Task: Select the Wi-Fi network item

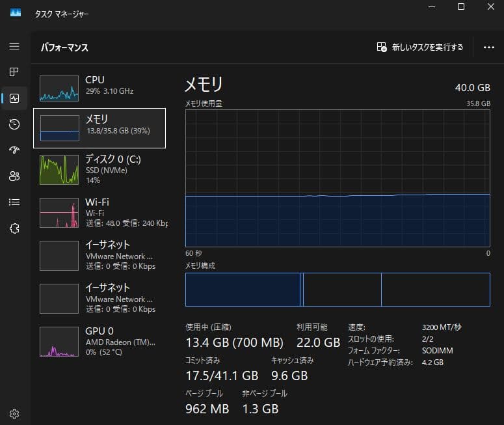Action: click(x=99, y=212)
